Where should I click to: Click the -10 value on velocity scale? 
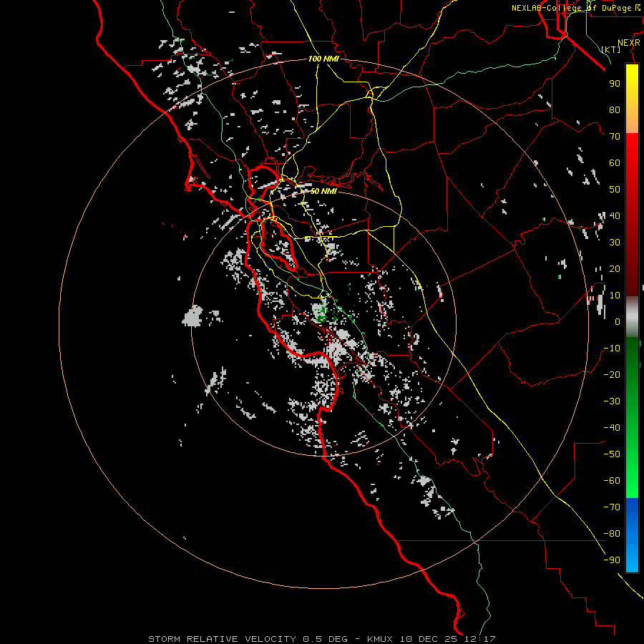pyautogui.click(x=612, y=348)
